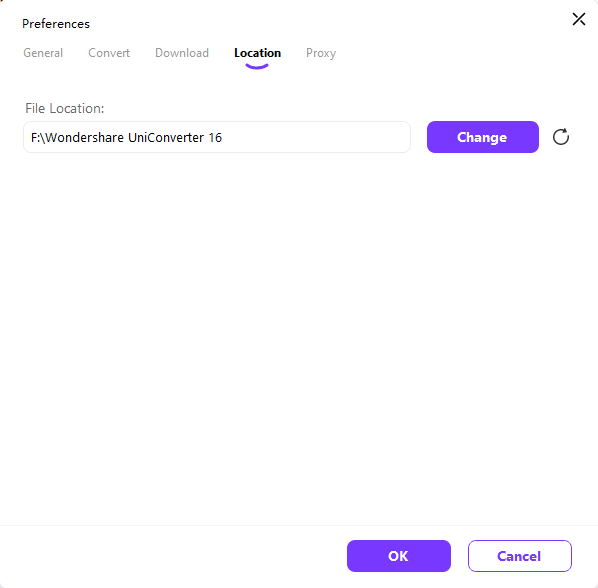
Task: Click the purple Change button
Action: (482, 137)
